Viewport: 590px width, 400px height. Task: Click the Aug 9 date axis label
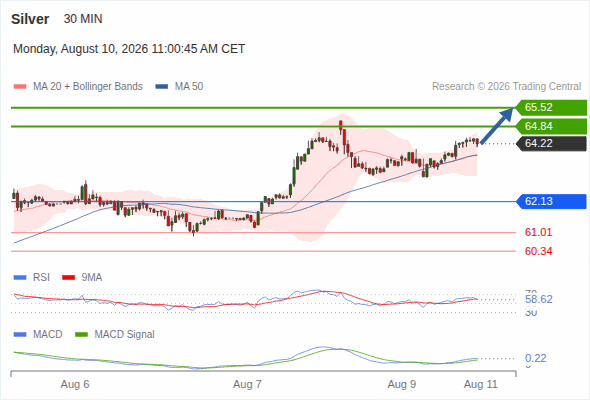401,385
